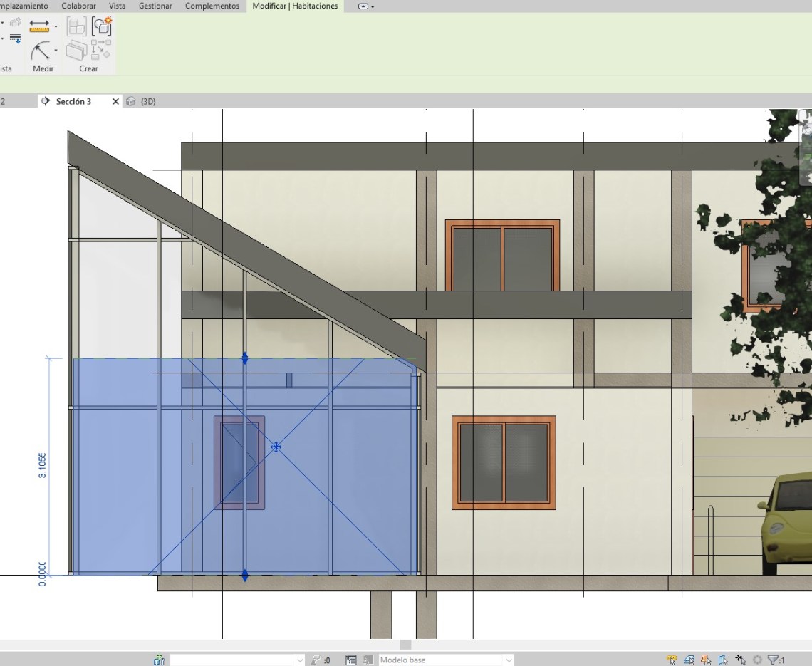Click the Create Parts icon
The image size is (812, 666).
tap(76, 51)
